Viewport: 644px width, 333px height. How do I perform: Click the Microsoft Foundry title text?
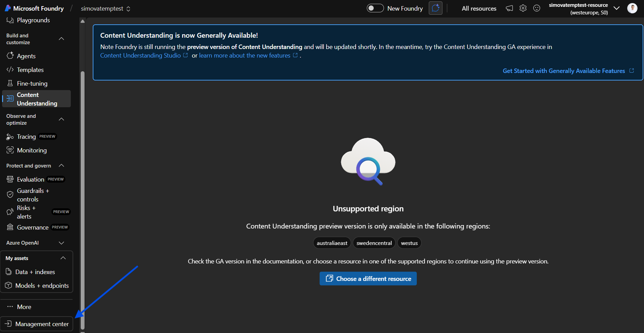(38, 9)
